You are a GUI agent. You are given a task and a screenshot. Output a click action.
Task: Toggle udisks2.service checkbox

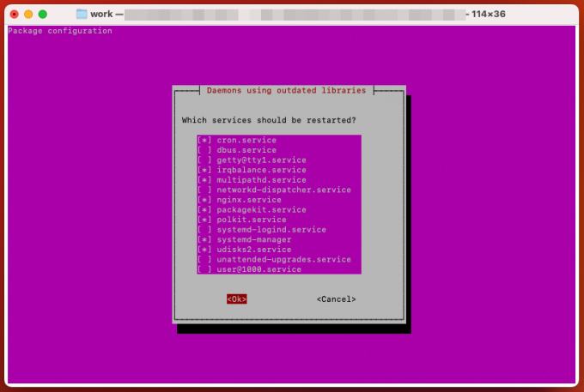[x=204, y=250]
